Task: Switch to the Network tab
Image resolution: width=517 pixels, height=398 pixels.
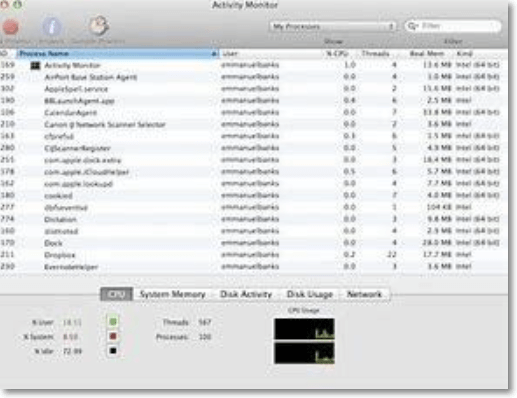Action: (x=364, y=294)
